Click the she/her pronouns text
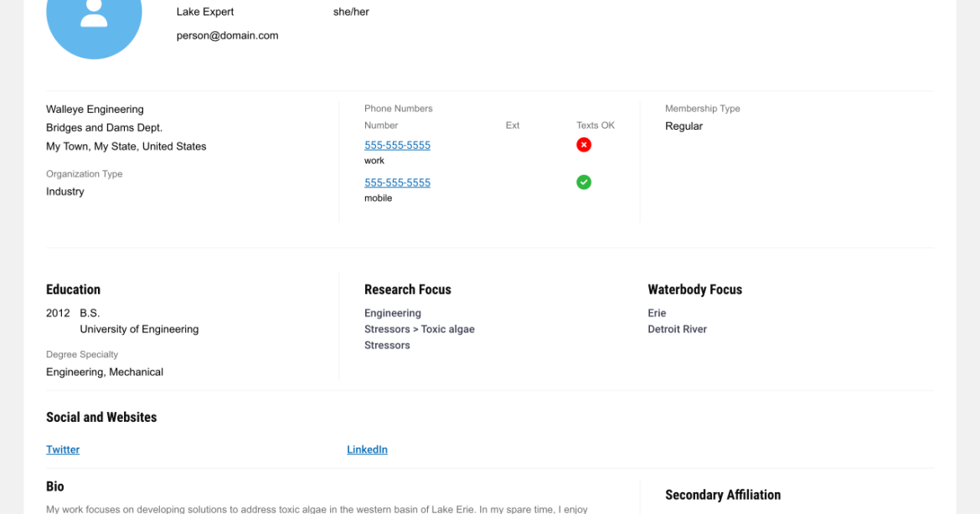The height and width of the screenshot is (514, 980). [351, 12]
